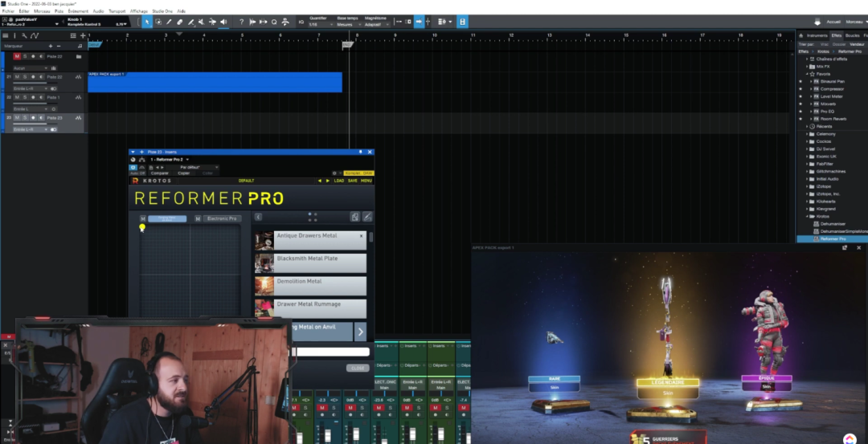Toggle the autoscroll arrow button in toolbar
Viewport: 868px width, 444px height.
pos(419,22)
